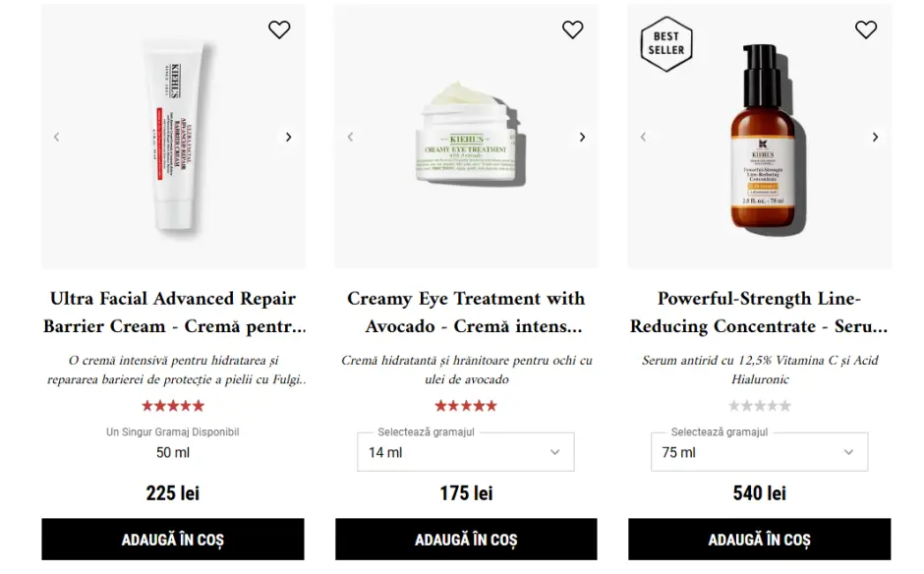924x574 pixels.
Task: Click the Best Seller badge
Action: (666, 44)
